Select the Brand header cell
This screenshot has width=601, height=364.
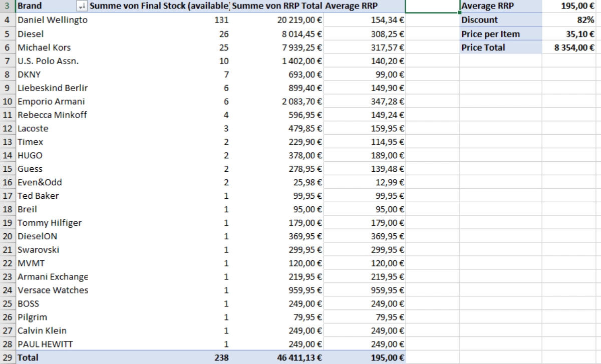click(40, 6)
